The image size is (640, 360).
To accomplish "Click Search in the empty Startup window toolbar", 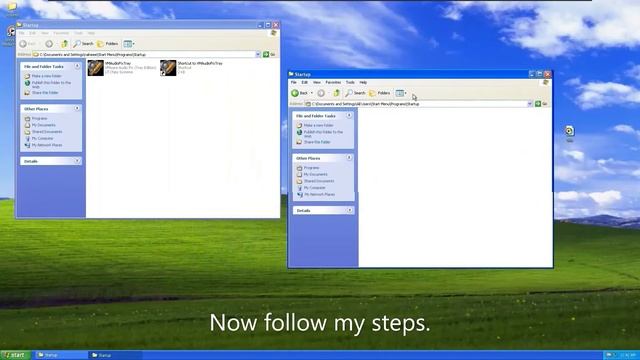I will point(355,93).
